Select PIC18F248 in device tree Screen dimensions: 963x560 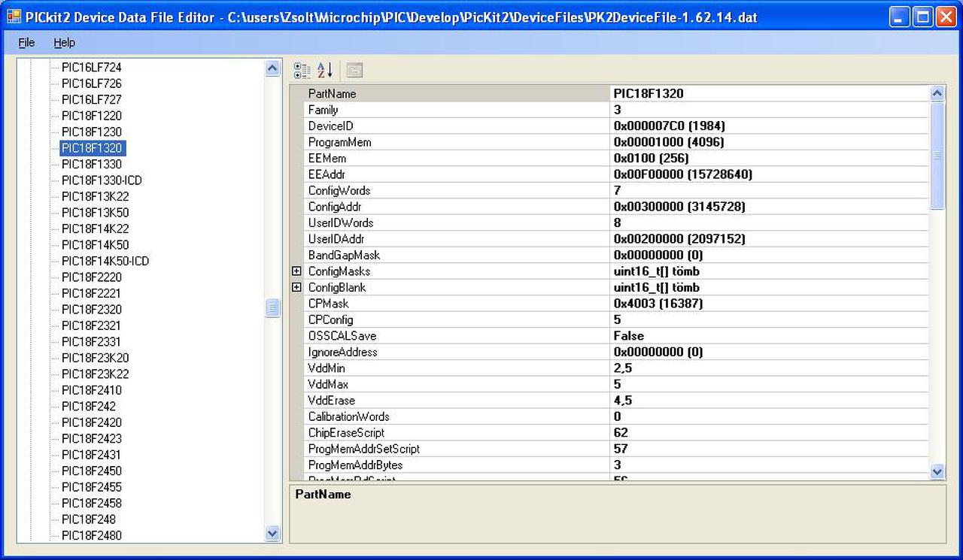click(88, 519)
